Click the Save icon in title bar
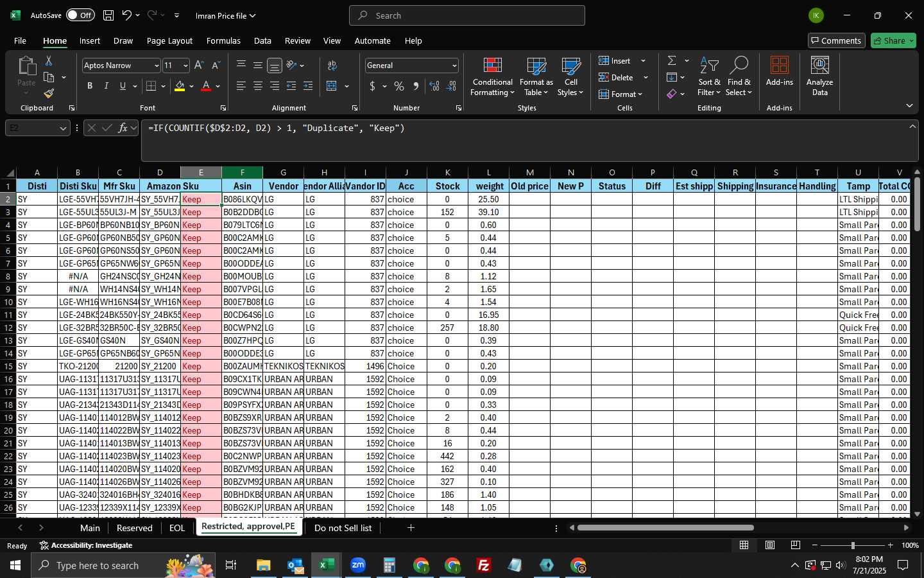Image resolution: width=924 pixels, height=578 pixels. pos(108,15)
